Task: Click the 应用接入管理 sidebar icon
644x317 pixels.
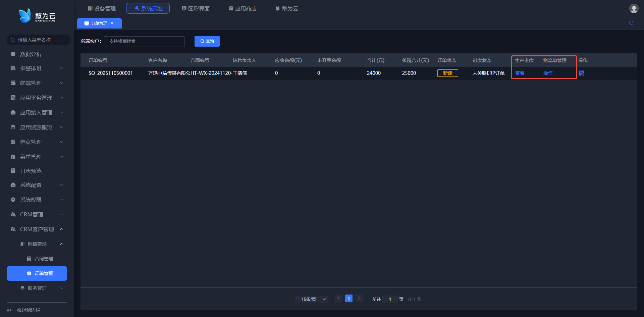Action: [13, 112]
